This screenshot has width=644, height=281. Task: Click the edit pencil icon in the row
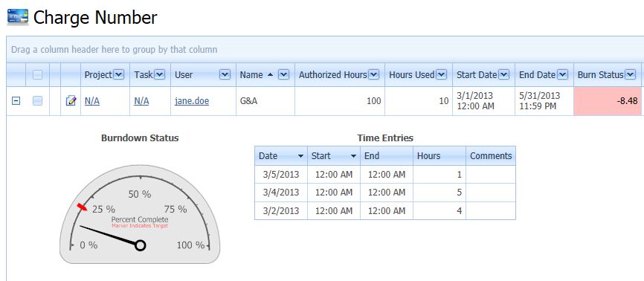click(x=71, y=100)
